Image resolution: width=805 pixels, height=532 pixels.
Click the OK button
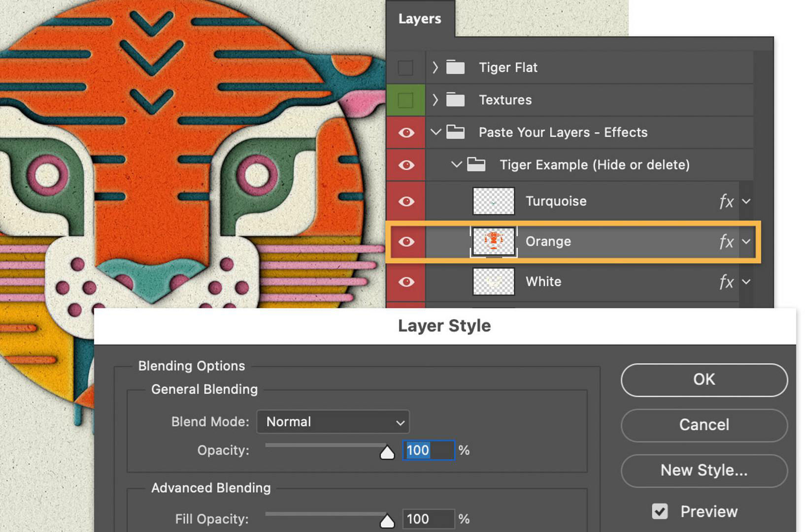(x=704, y=380)
